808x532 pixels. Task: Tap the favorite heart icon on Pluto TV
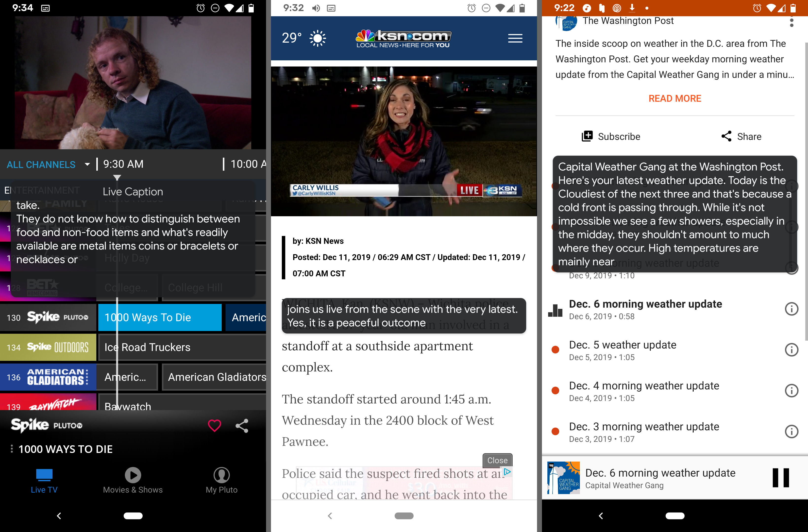point(214,425)
